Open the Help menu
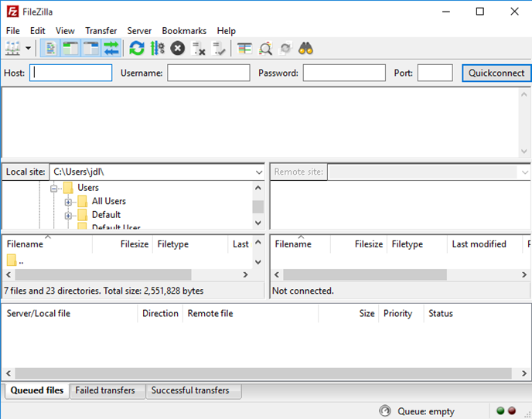This screenshot has width=532, height=419. (x=226, y=31)
